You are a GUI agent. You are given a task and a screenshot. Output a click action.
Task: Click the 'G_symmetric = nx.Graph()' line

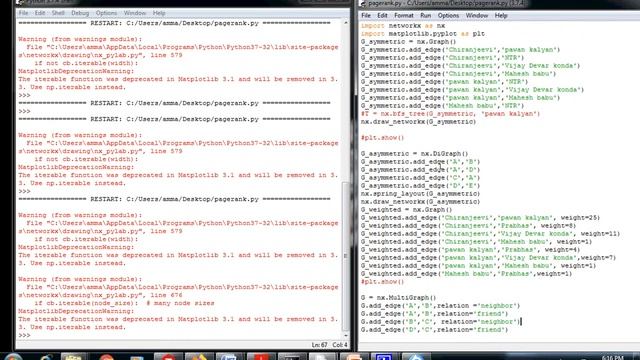point(408,42)
